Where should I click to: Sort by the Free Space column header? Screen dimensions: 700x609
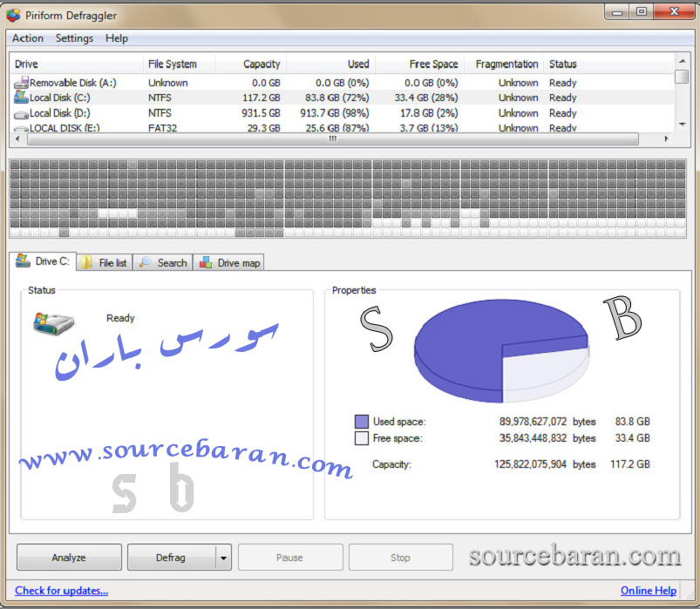pyautogui.click(x=420, y=64)
